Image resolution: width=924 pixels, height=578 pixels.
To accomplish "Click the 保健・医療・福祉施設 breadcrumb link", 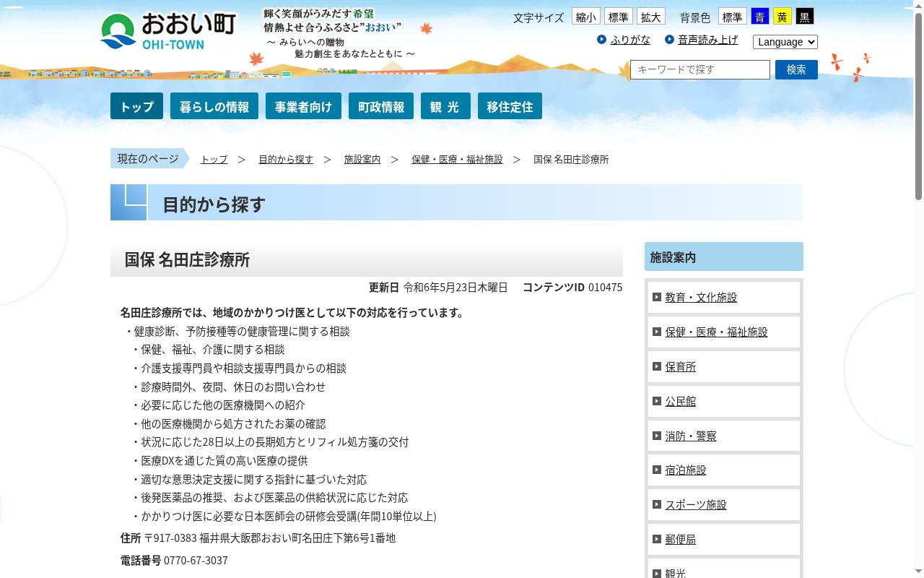I will (457, 159).
